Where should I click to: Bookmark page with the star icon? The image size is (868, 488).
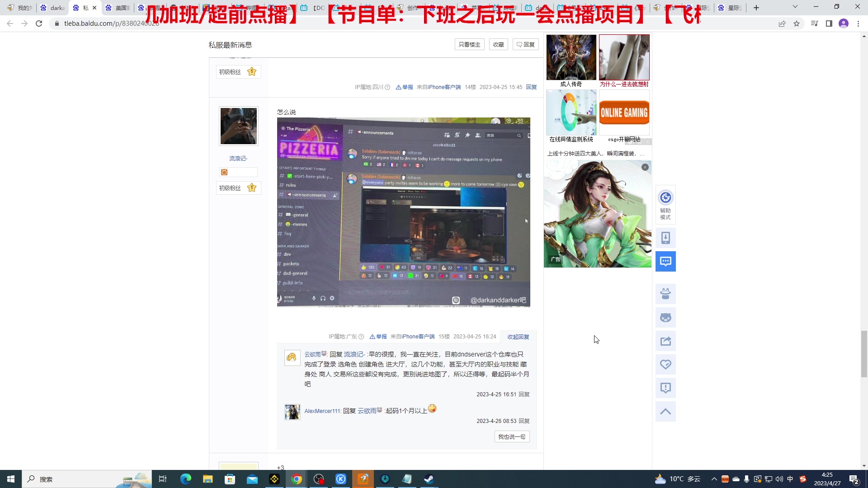click(797, 23)
